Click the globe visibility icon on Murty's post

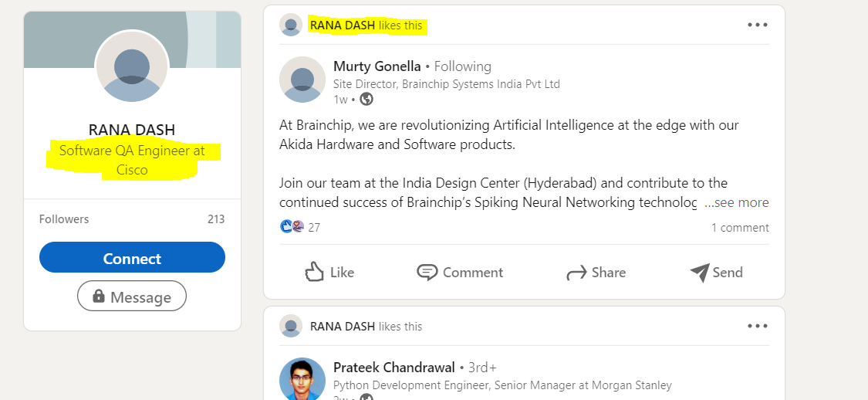point(366,99)
